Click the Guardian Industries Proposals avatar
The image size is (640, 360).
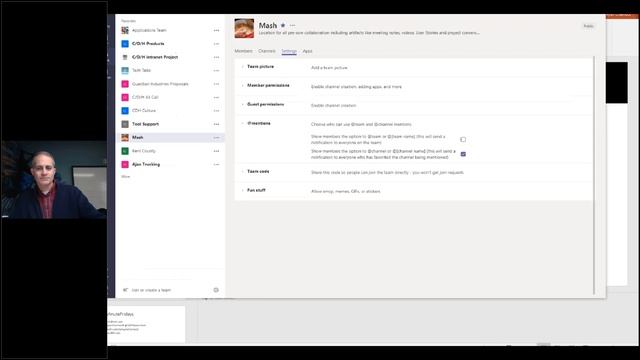pos(125,84)
